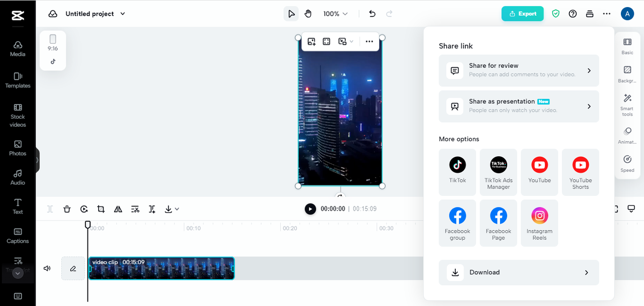Select the pointer select tool
The width and height of the screenshot is (644, 306).
(x=291, y=14)
